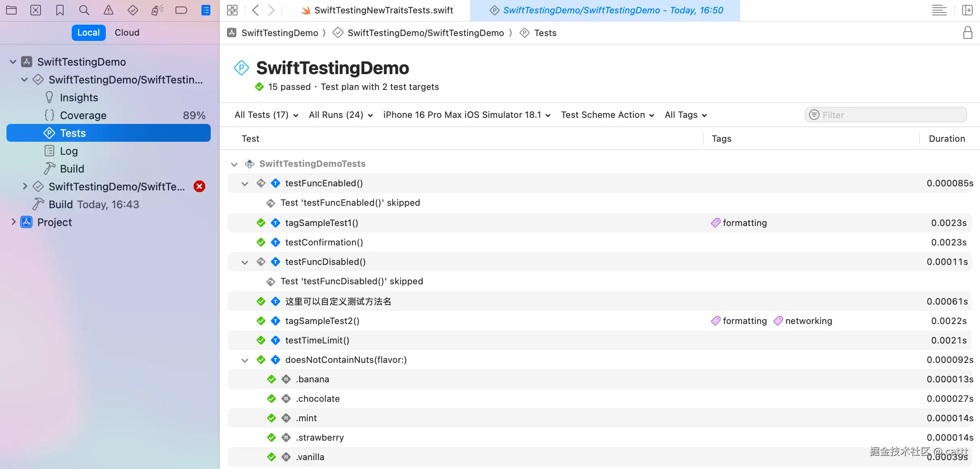
Task: Select the testTimeLimit() test row
Action: (x=600, y=340)
